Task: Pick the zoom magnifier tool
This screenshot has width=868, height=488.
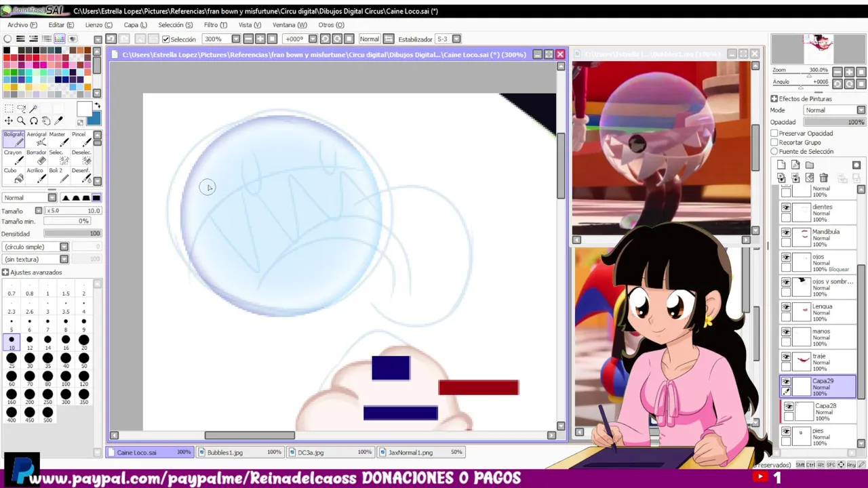Action: pyautogui.click(x=21, y=121)
